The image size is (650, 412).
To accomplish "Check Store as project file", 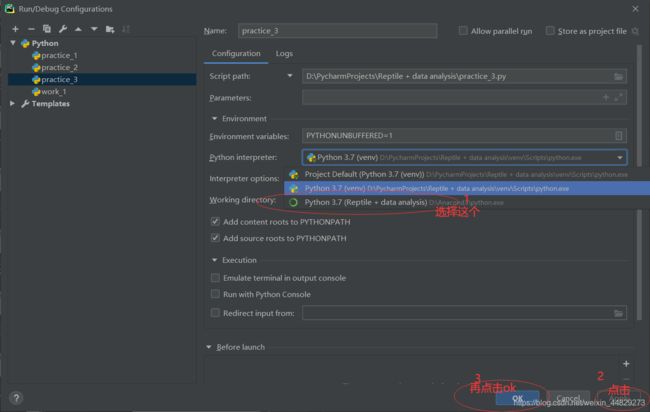I will coord(550,31).
